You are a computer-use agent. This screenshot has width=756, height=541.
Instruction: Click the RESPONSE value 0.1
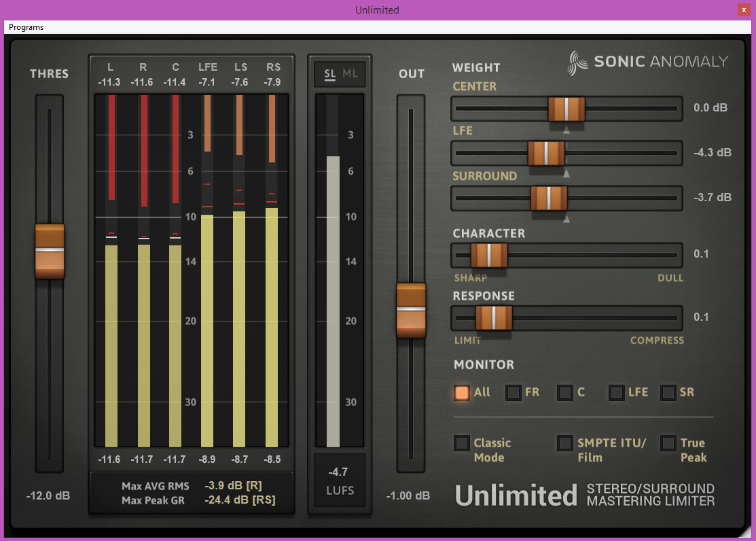pos(701,317)
